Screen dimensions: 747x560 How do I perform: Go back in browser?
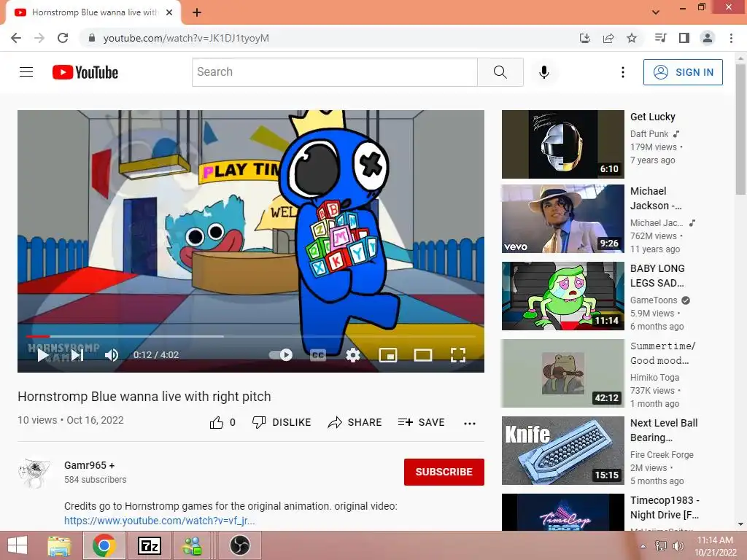(x=16, y=38)
